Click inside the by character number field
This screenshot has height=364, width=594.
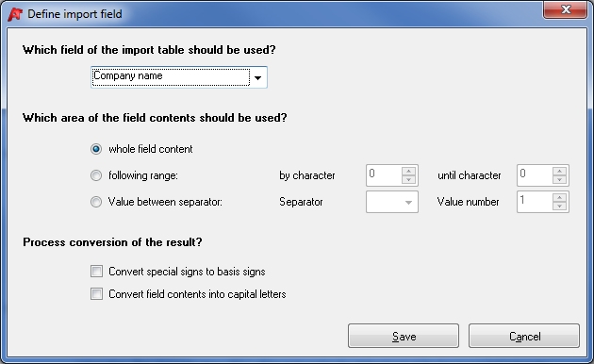point(384,175)
